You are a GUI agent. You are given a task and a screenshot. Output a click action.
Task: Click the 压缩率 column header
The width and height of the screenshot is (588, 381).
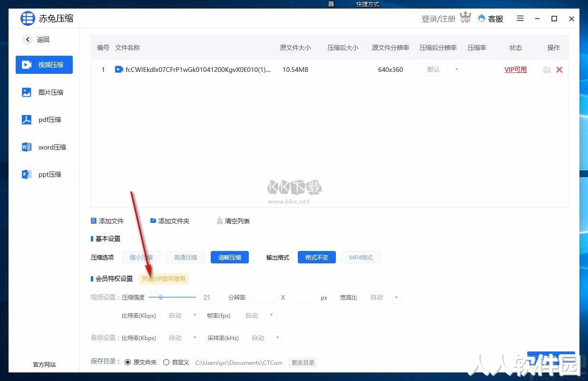pyautogui.click(x=477, y=48)
